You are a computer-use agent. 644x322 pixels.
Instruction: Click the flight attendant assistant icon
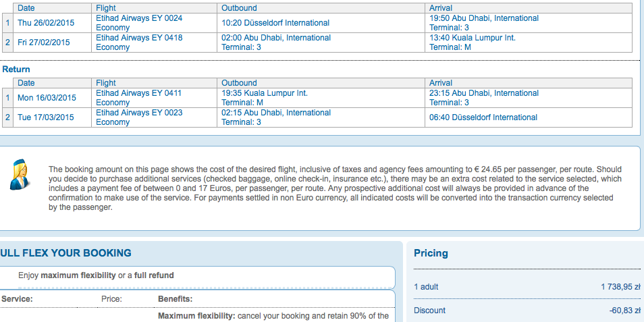tap(19, 175)
